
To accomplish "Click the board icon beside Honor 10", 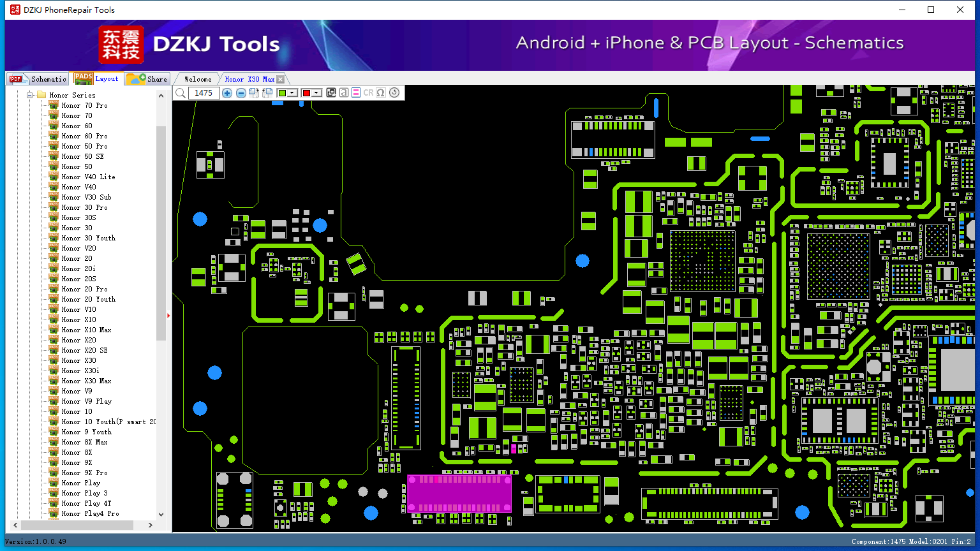I will pos(54,411).
